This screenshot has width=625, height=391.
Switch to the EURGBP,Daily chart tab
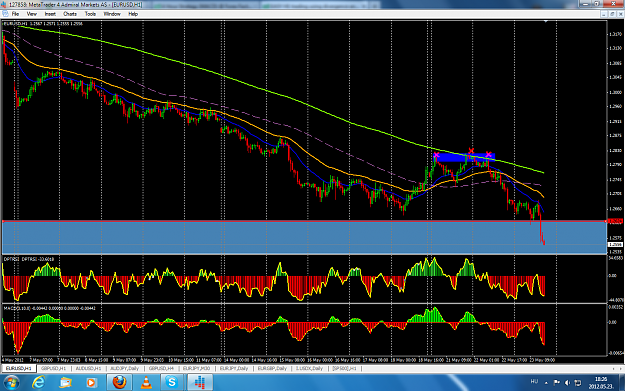tap(272, 368)
